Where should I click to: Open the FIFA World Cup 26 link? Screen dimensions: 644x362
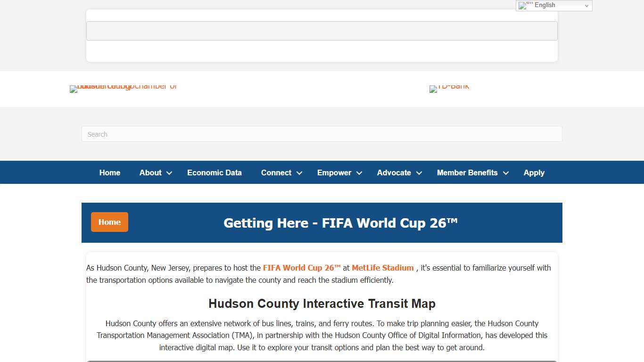click(302, 267)
